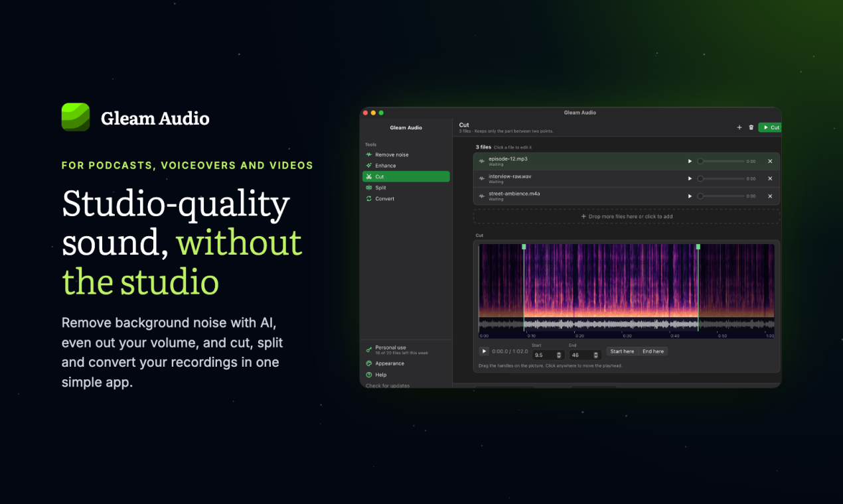Click the End here button
The width and height of the screenshot is (843, 504).
[x=653, y=351]
